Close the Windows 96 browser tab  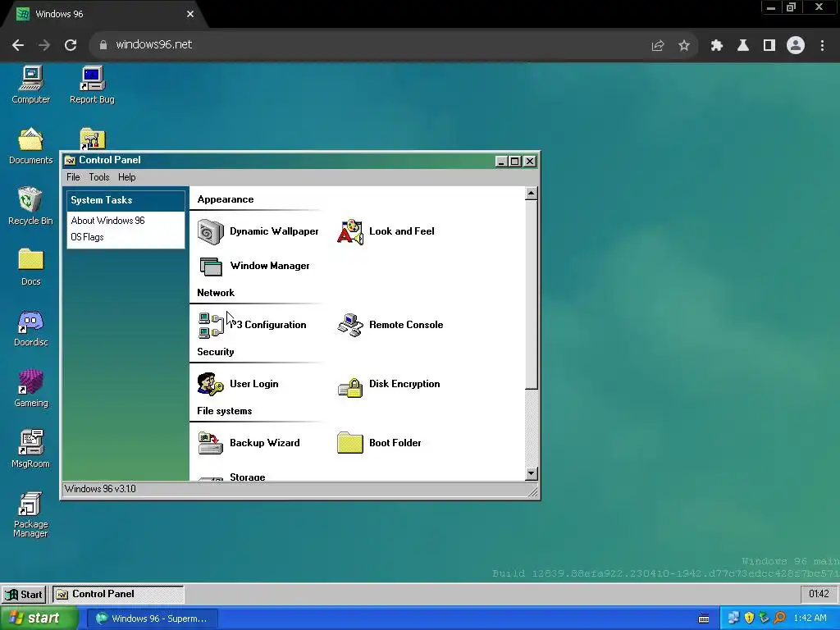190,14
